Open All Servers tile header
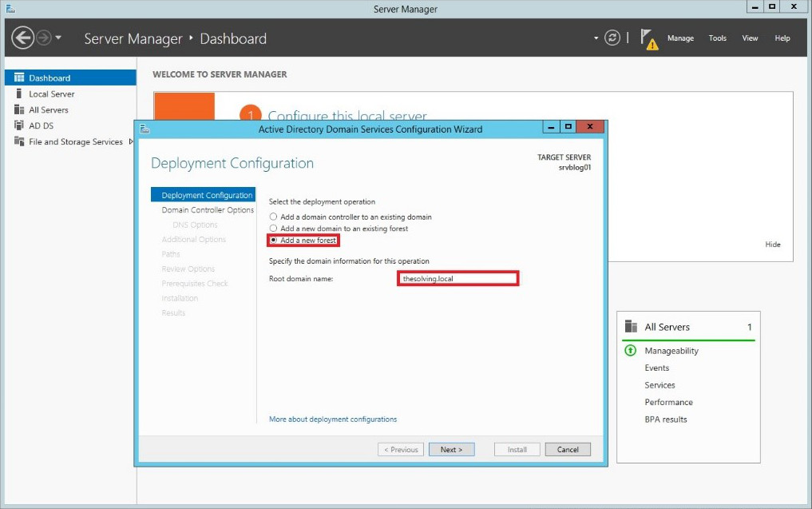The image size is (812, 509). [x=667, y=327]
